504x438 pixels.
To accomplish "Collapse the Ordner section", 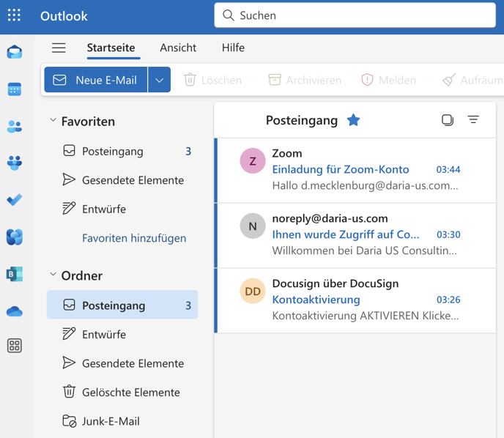I will click(x=53, y=275).
